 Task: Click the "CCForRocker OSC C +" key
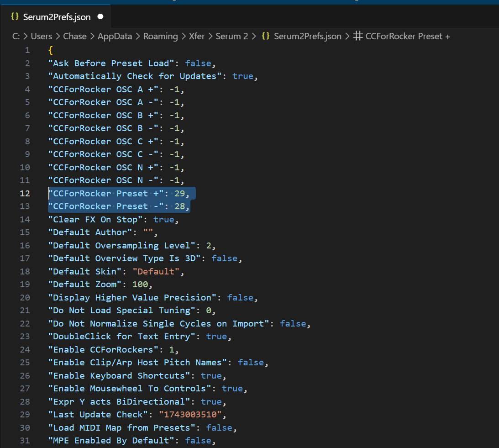click(103, 142)
